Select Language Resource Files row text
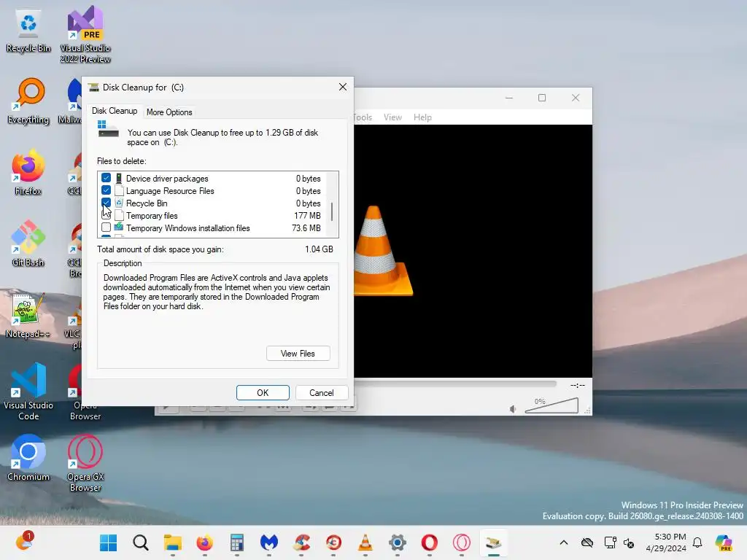The image size is (747, 560). point(170,191)
